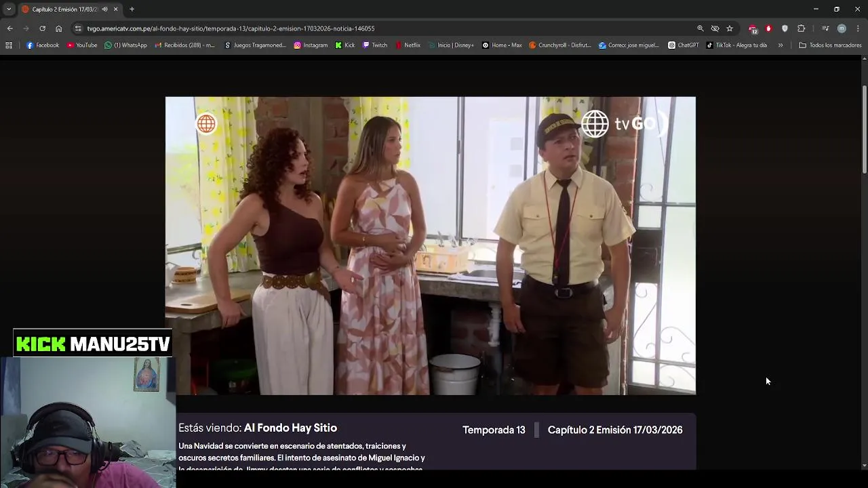
Task: Open the Facebook bookmark
Action: [x=42, y=45]
